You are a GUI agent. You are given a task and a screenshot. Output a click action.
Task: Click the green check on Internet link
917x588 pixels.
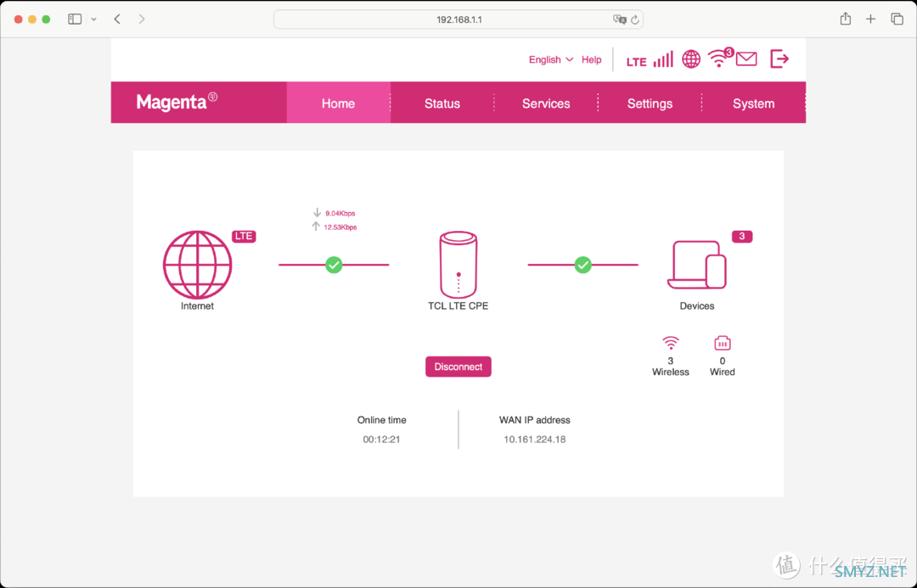click(334, 265)
